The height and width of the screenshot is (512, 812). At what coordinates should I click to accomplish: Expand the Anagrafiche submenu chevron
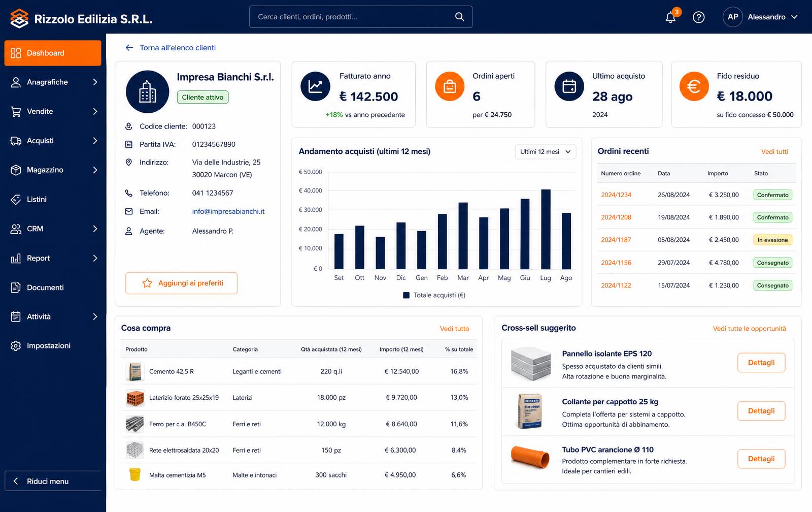pos(95,82)
